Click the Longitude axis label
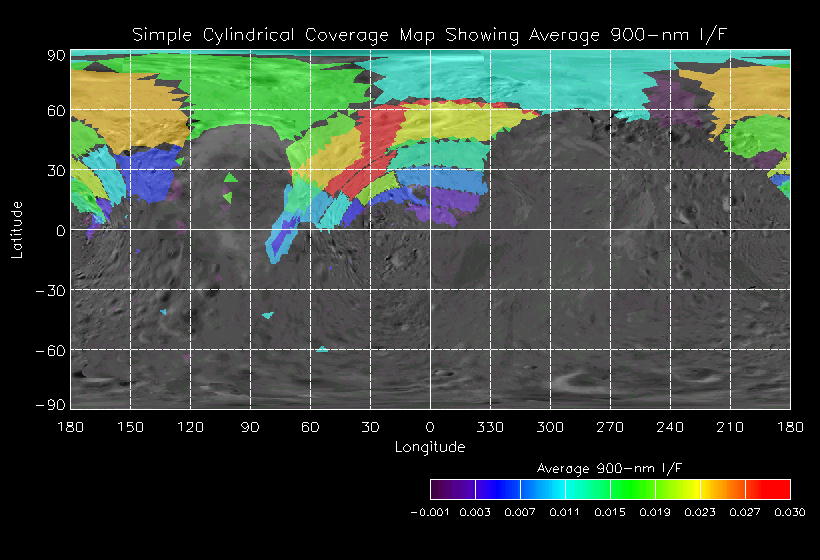The height and width of the screenshot is (560, 820). [430, 447]
